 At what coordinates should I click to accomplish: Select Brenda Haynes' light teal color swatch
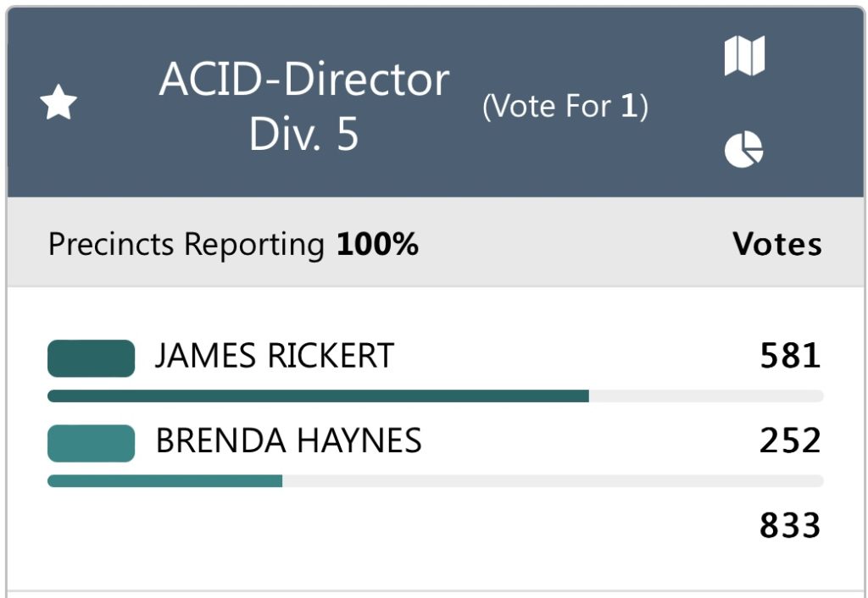[91, 443]
